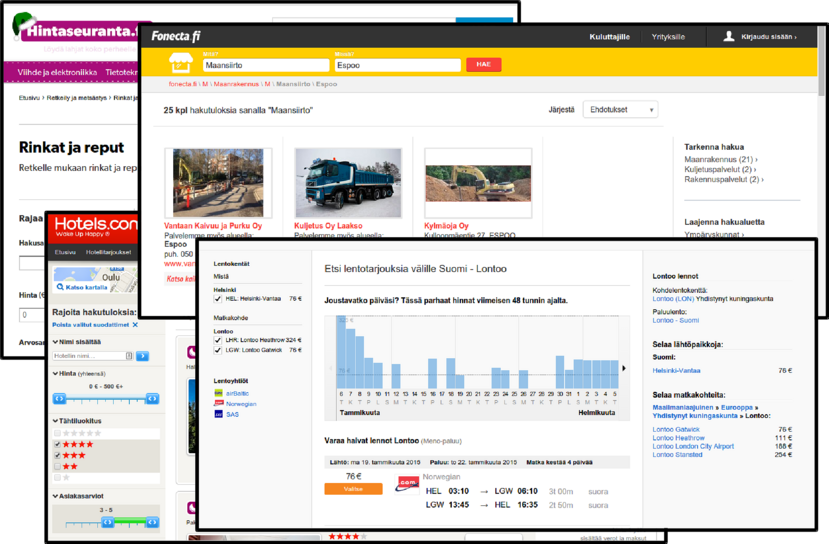The width and height of the screenshot is (829, 544).
Task: Open Maanrakennus (21) refinement in Fonecta
Action: [721, 159]
